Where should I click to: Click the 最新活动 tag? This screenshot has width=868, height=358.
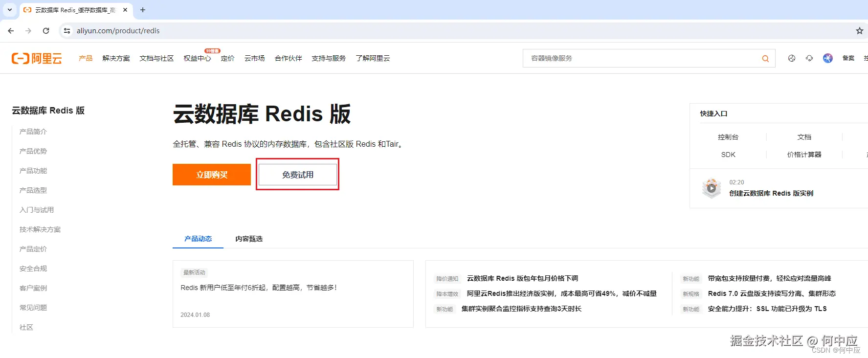[194, 272]
